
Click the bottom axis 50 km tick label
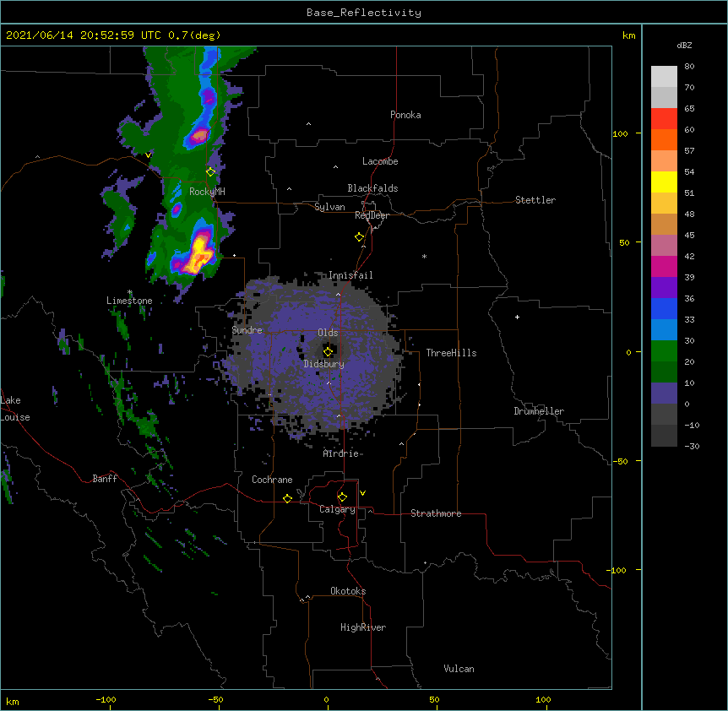point(434,699)
